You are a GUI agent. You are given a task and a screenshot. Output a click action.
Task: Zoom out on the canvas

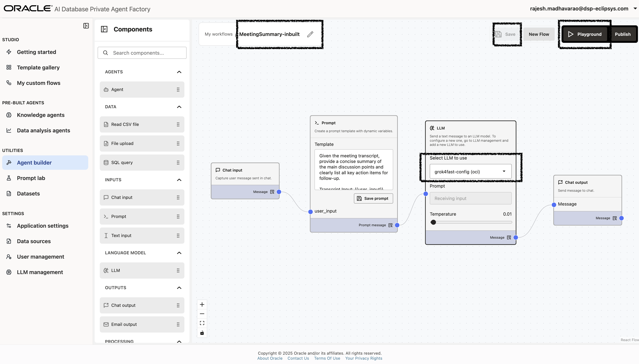202,313
